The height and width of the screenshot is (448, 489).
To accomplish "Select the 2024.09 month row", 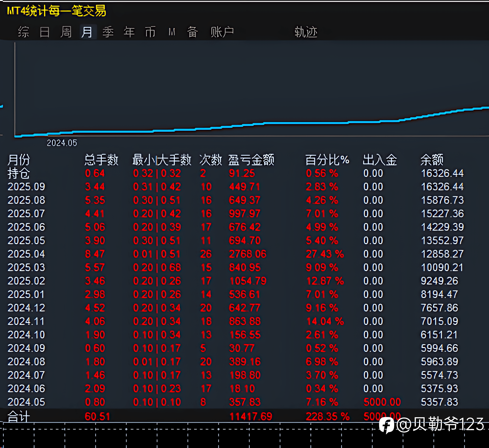I will point(235,348).
